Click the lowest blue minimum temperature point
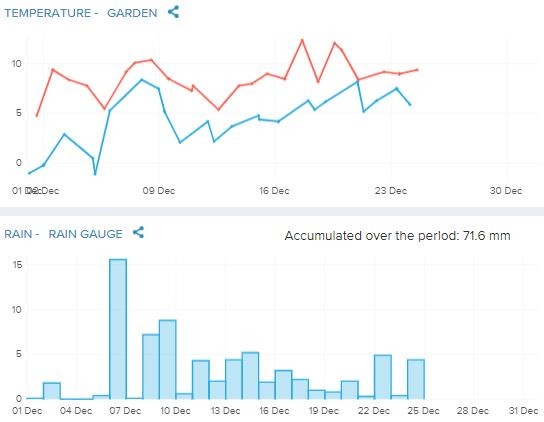Viewport: 544px width, 422px height. point(95,174)
